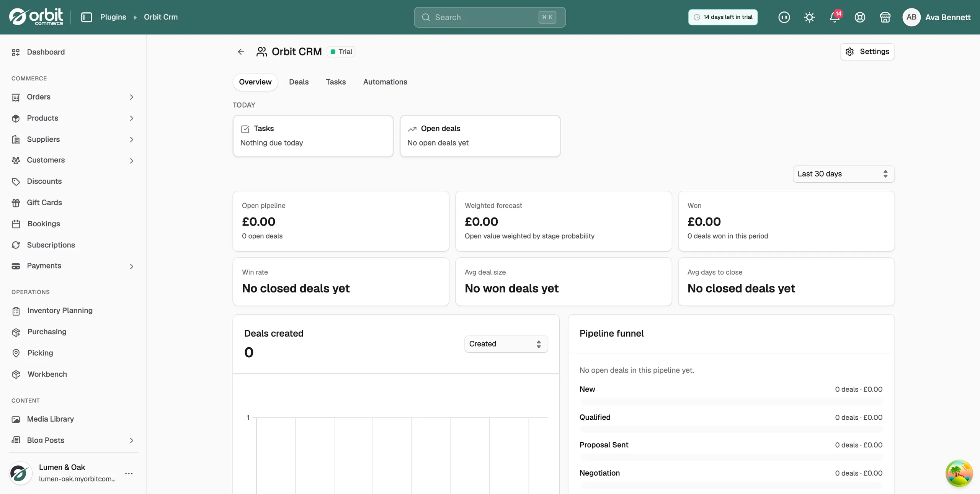Click the Open pipeline metric card
Screen dimensions: 980x494
pyautogui.click(x=341, y=221)
